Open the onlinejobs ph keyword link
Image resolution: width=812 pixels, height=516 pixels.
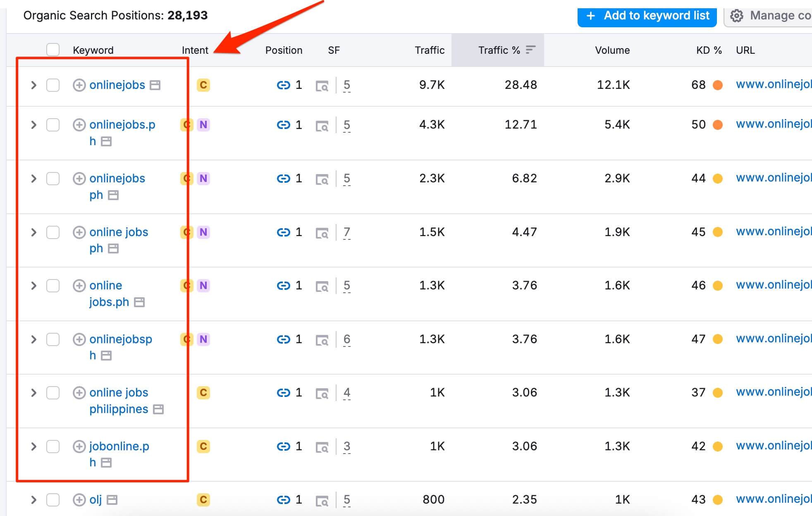117,179
